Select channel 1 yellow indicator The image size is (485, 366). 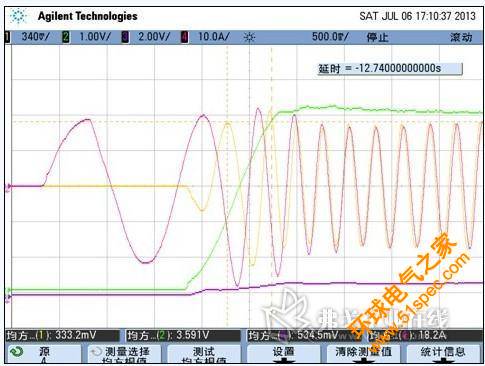tap(7, 37)
